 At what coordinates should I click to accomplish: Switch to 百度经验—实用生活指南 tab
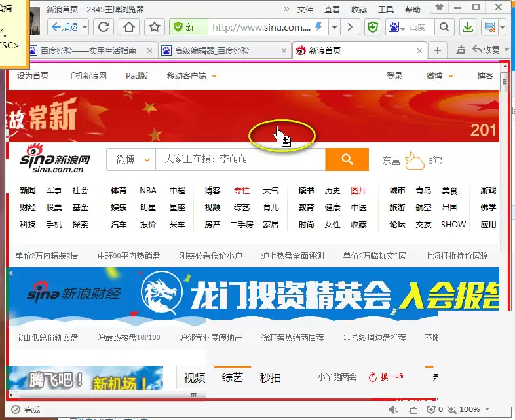(x=88, y=50)
